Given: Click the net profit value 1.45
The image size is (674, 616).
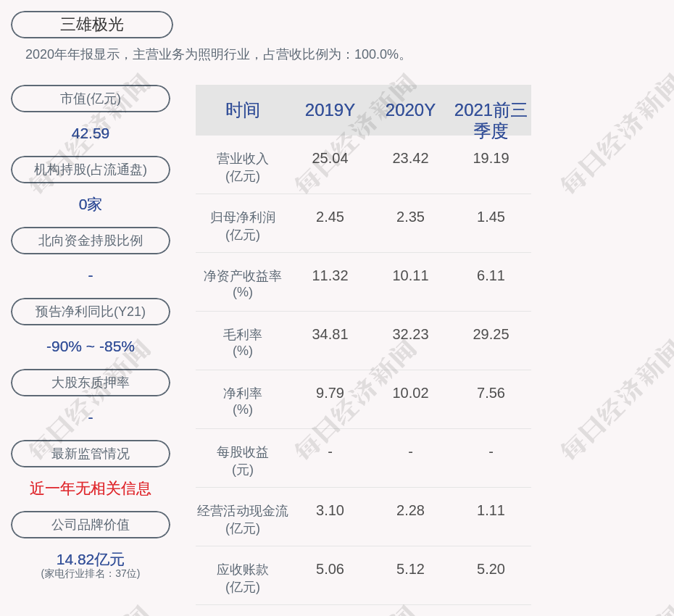Looking at the screenshot, I should coord(491,217).
